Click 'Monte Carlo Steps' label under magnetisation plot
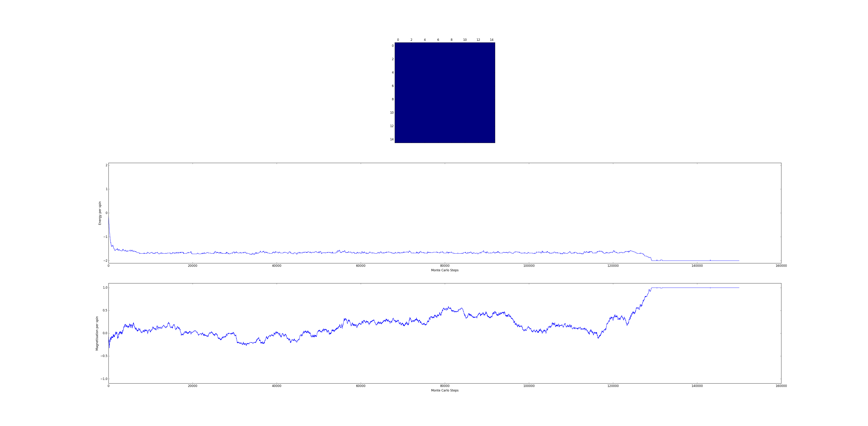Screen dimensions: 868x426 [444, 390]
